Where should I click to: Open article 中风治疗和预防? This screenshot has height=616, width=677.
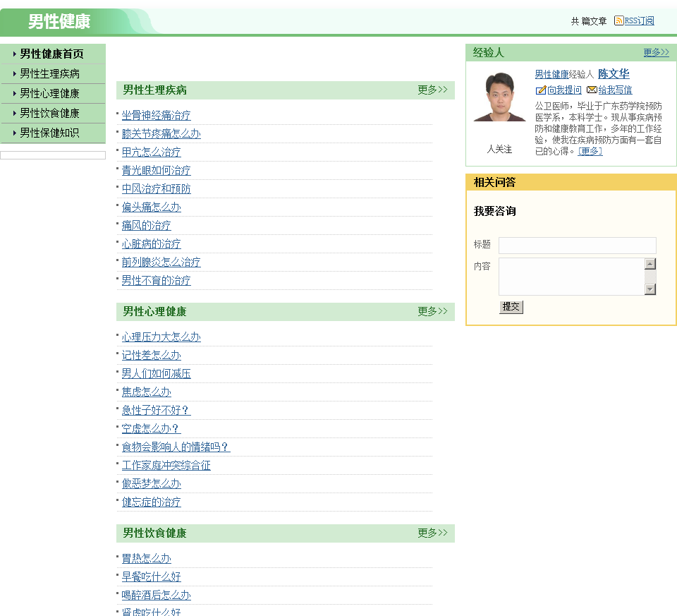click(x=156, y=189)
